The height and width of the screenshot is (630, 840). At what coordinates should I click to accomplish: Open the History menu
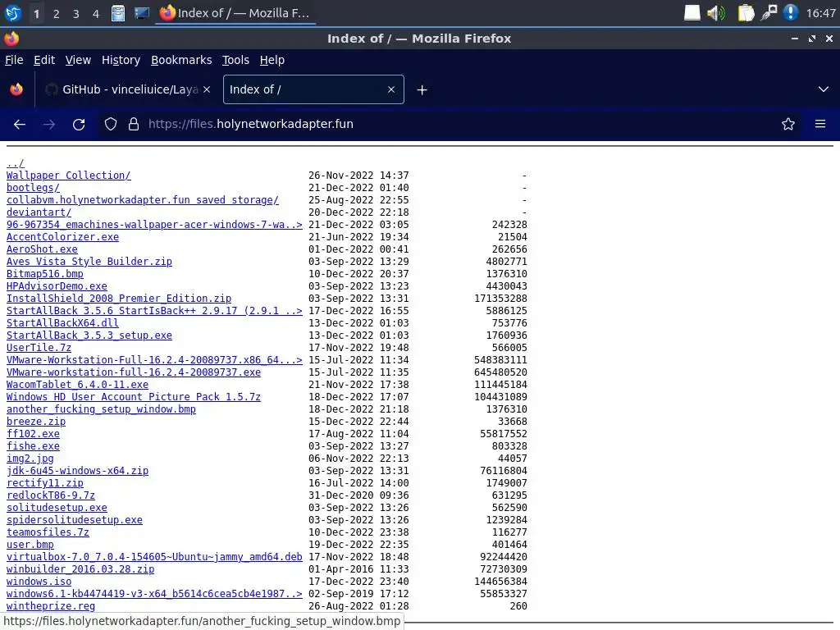(x=121, y=60)
